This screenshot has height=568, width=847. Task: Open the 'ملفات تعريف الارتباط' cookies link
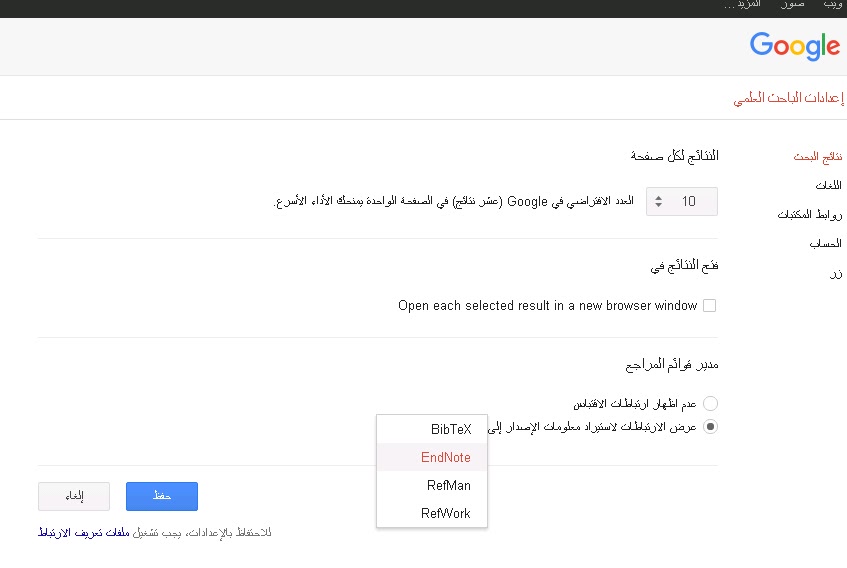click(x=84, y=532)
